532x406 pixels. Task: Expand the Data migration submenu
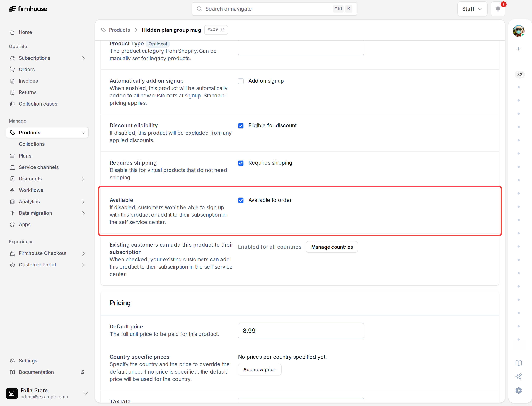83,213
